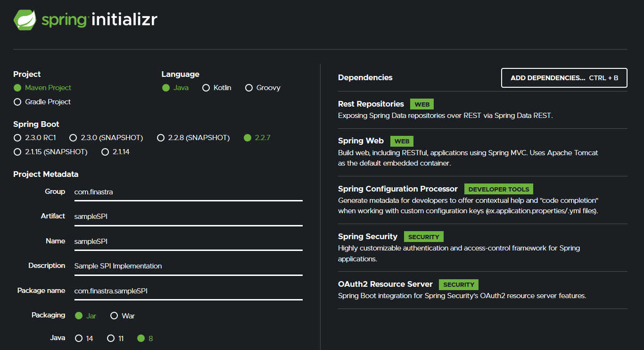
Task: Click WEB tag beside Rest Repositories
Action: click(x=422, y=104)
